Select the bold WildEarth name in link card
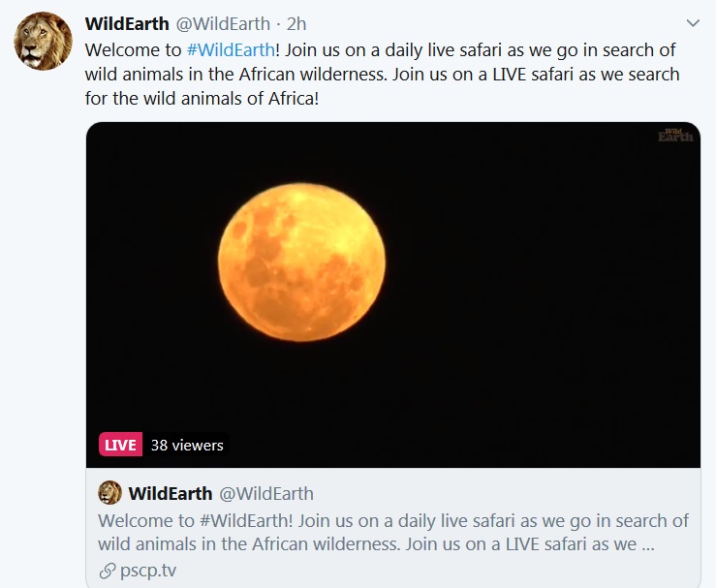The image size is (716, 588). tap(170, 494)
